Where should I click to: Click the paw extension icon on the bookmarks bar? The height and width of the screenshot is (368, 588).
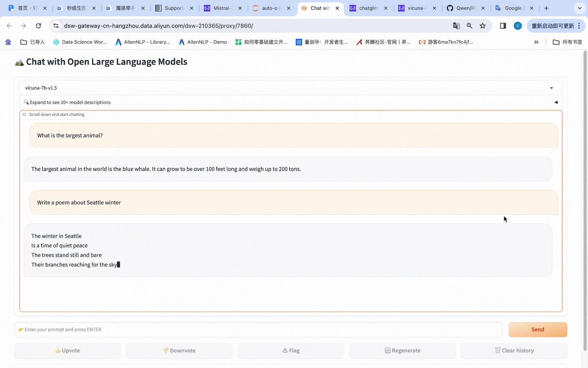point(7,42)
